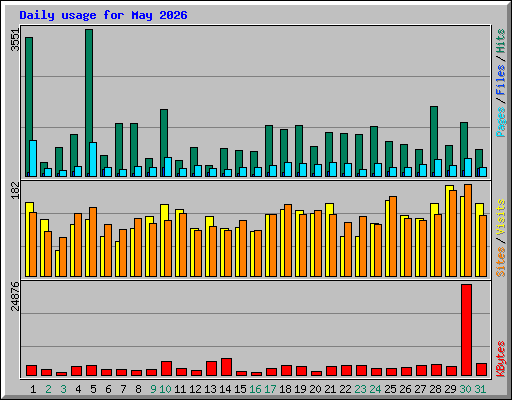Click the 3551 hits axis value
The width and height of the screenshot is (512, 400).
coord(15,40)
